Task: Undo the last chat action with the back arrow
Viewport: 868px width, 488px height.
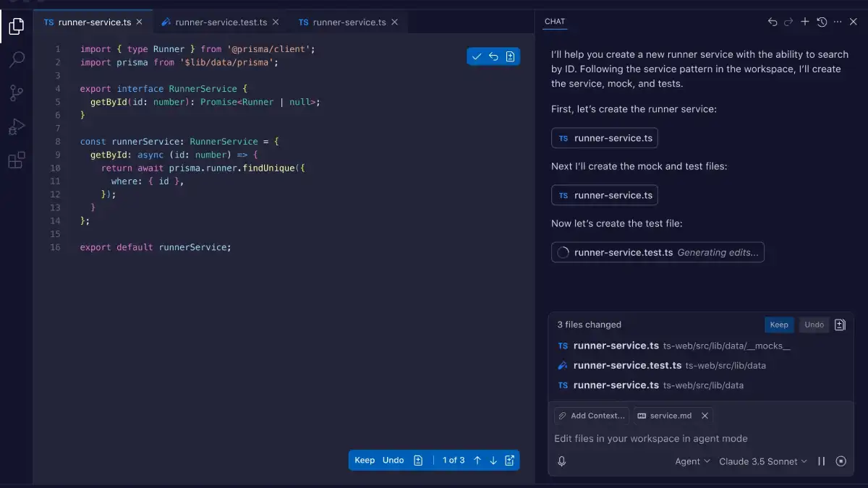Action: (772, 22)
